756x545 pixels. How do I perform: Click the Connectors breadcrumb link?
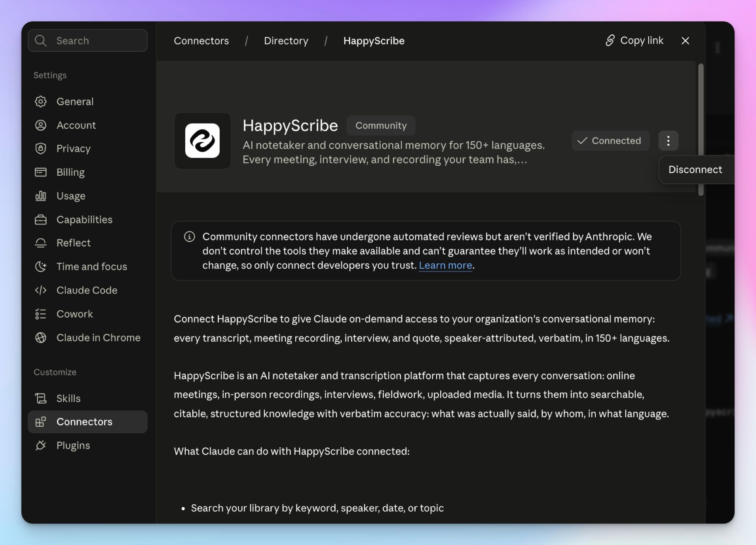click(201, 41)
